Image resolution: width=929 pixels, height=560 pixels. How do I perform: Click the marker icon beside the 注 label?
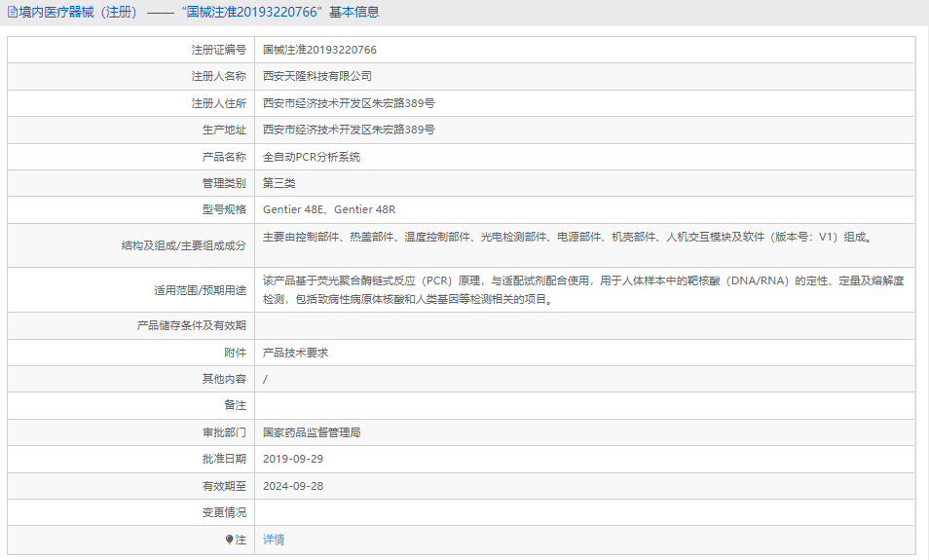click(230, 540)
